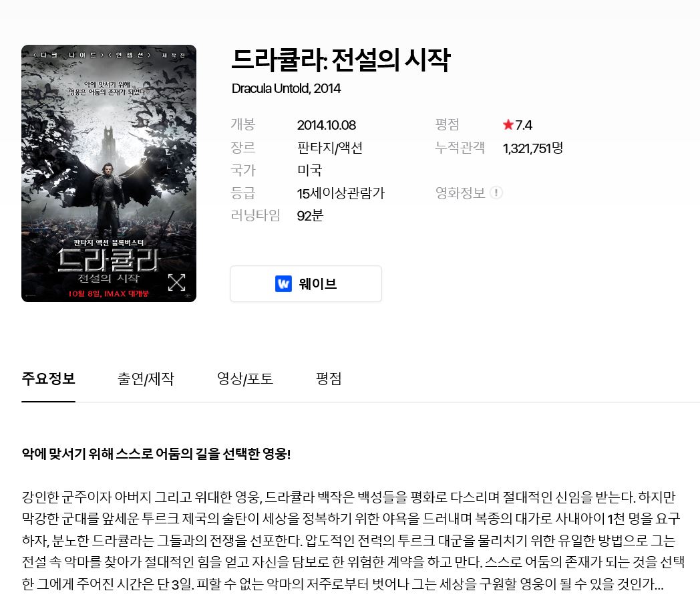This screenshot has width=700, height=615.
Task: Expand the Dracula poster with enlarge icon
Action: [176, 283]
